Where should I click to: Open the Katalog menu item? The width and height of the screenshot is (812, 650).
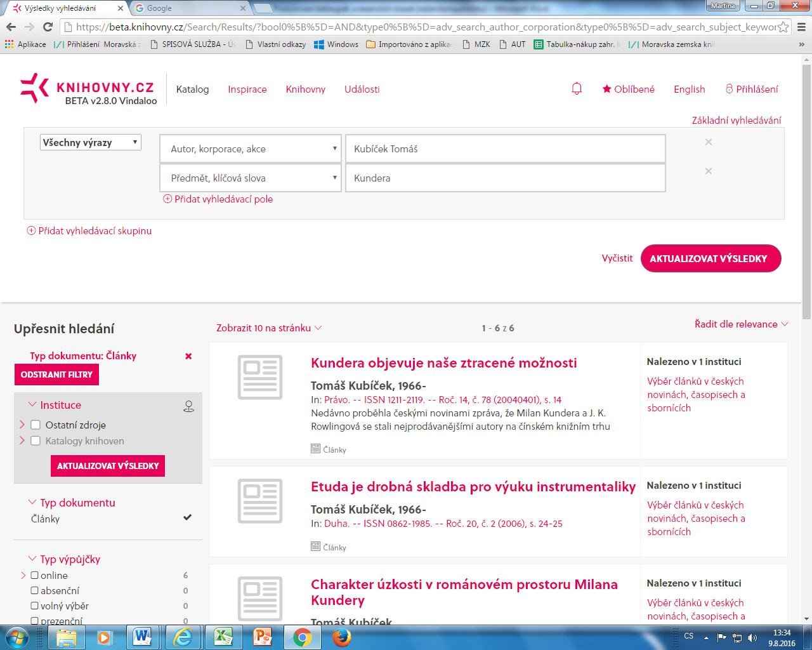pos(192,89)
